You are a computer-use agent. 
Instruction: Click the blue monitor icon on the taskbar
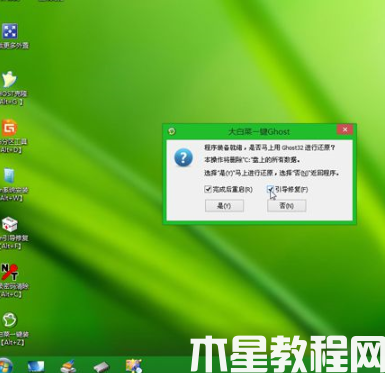36,366
